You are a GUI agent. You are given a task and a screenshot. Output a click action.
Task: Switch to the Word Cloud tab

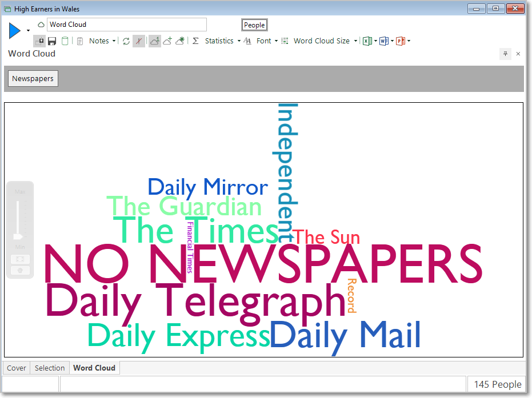pos(94,368)
